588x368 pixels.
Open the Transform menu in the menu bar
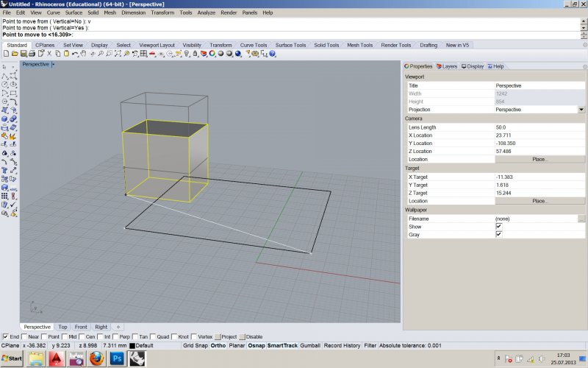[x=162, y=13]
